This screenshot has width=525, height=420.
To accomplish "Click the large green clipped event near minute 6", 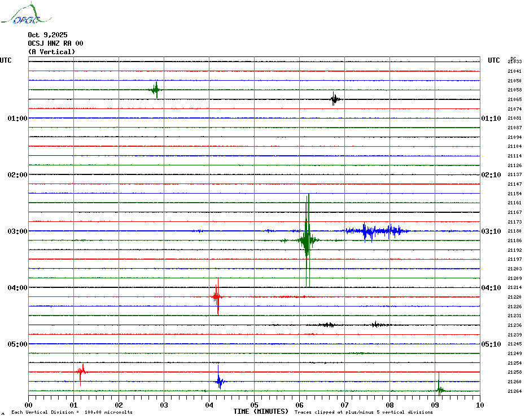I will point(307,240).
